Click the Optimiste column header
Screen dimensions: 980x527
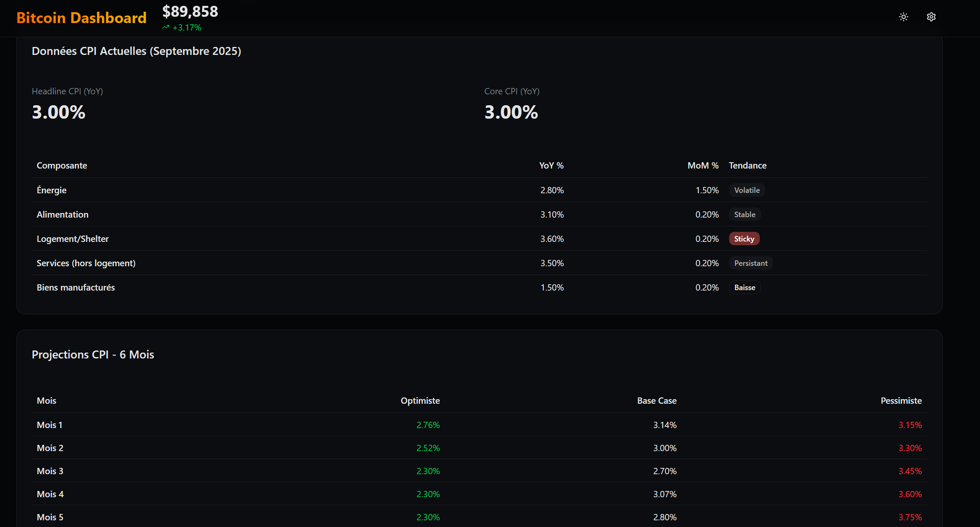coord(420,400)
